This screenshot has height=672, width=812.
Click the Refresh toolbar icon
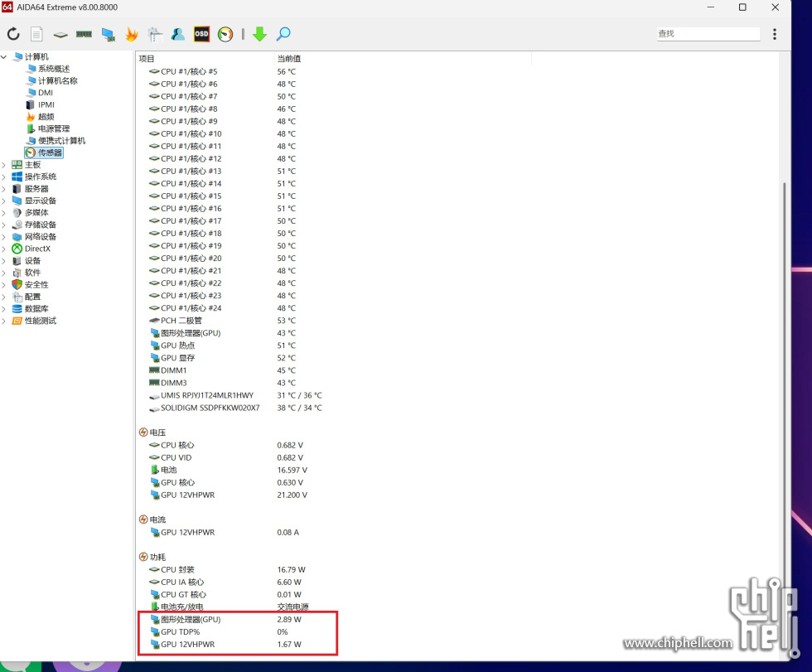[x=13, y=34]
